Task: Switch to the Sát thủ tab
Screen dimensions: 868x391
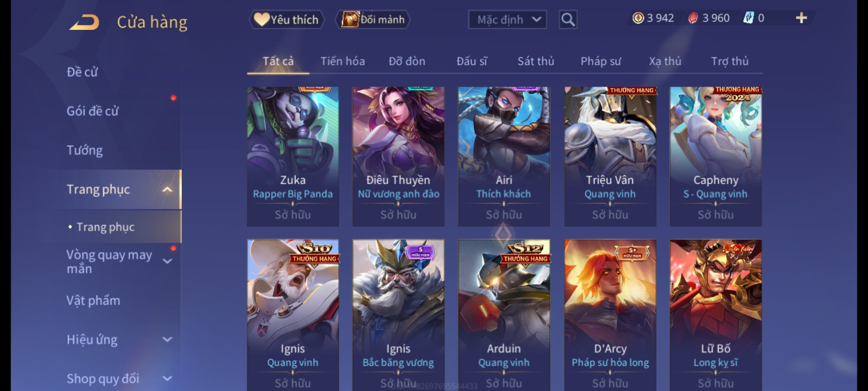Action: click(536, 61)
